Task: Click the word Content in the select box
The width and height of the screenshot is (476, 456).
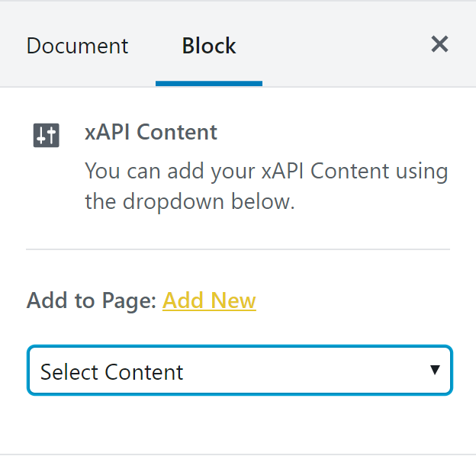Action: pyautogui.click(x=144, y=372)
